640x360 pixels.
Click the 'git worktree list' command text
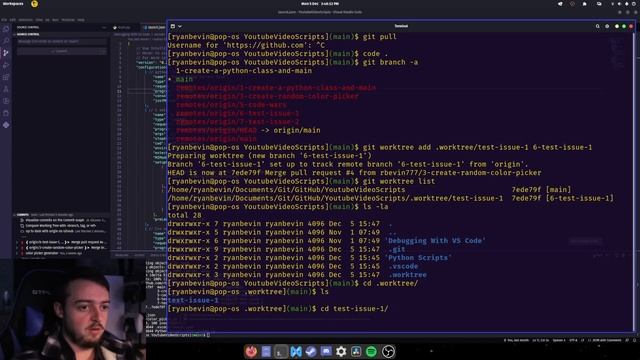click(399, 181)
